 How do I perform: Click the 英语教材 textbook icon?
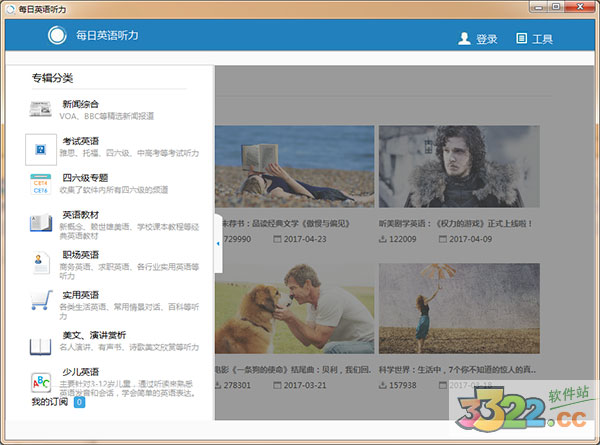pyautogui.click(x=40, y=222)
